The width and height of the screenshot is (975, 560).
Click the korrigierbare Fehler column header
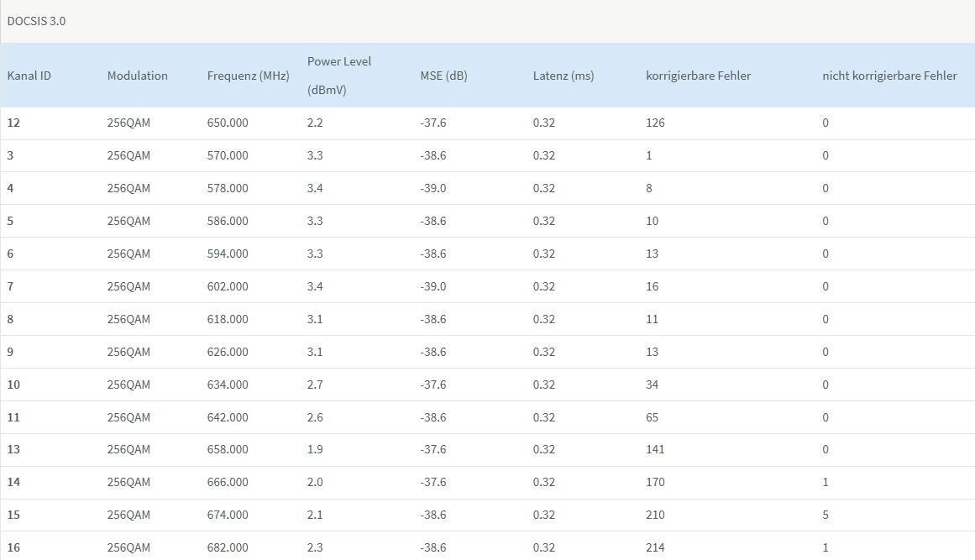point(698,76)
